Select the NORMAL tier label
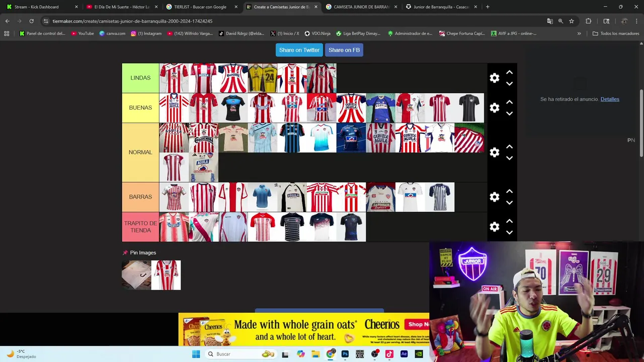This screenshot has height=362, width=644. pyautogui.click(x=140, y=152)
